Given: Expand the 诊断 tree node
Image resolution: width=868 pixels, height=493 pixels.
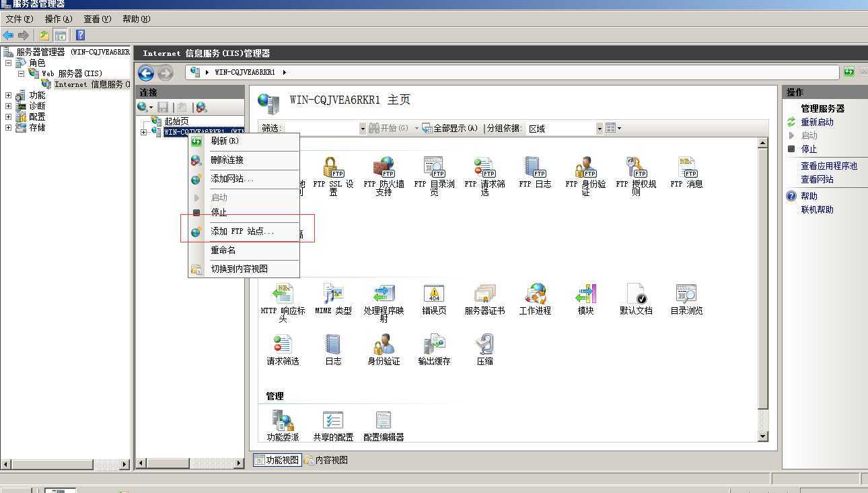Looking at the screenshot, I should tap(8, 106).
